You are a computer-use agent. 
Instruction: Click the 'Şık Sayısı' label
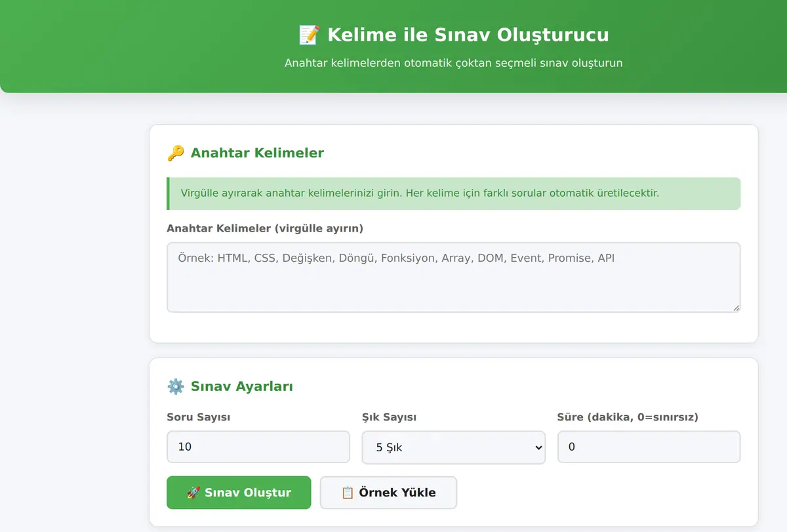pyautogui.click(x=390, y=417)
